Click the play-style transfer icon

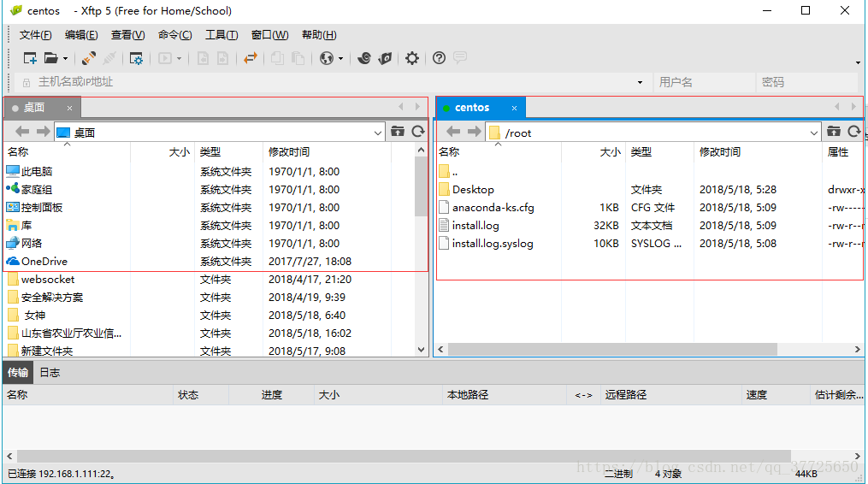tap(165, 57)
